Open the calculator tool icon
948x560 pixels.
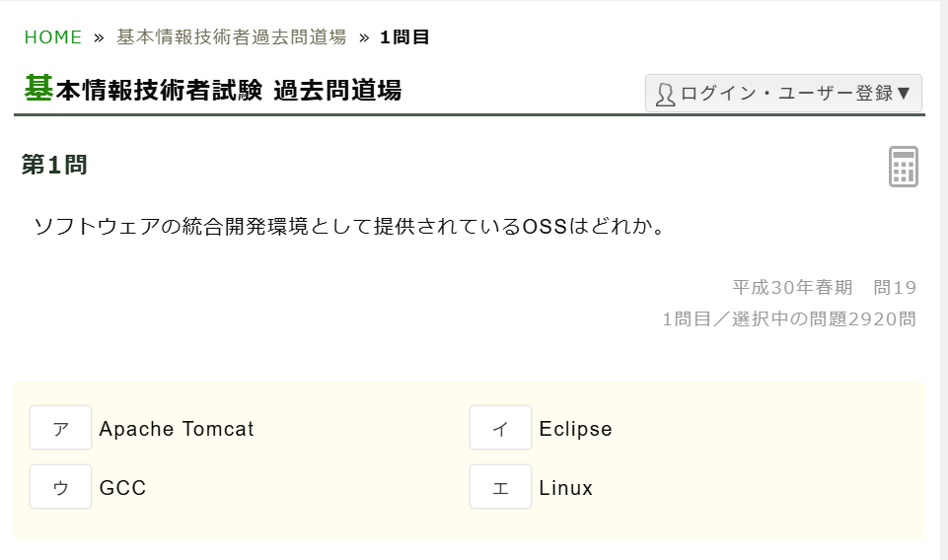coord(903,167)
